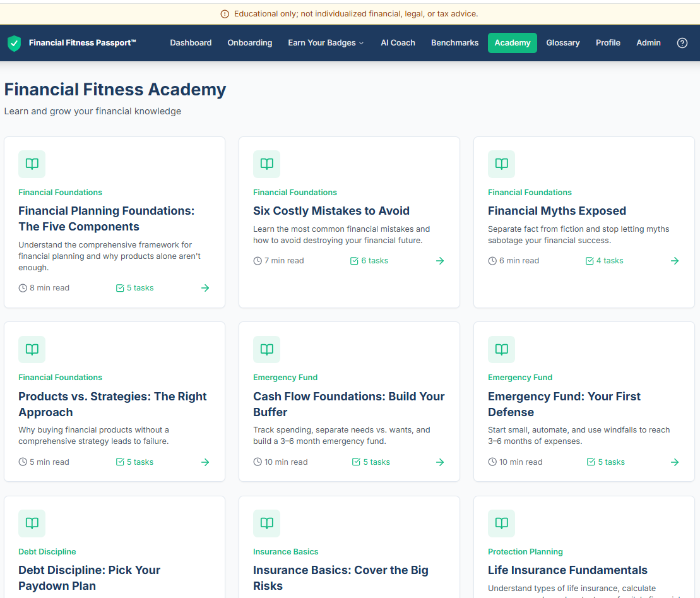
Task: Navigate to the Admin section
Action: (648, 43)
